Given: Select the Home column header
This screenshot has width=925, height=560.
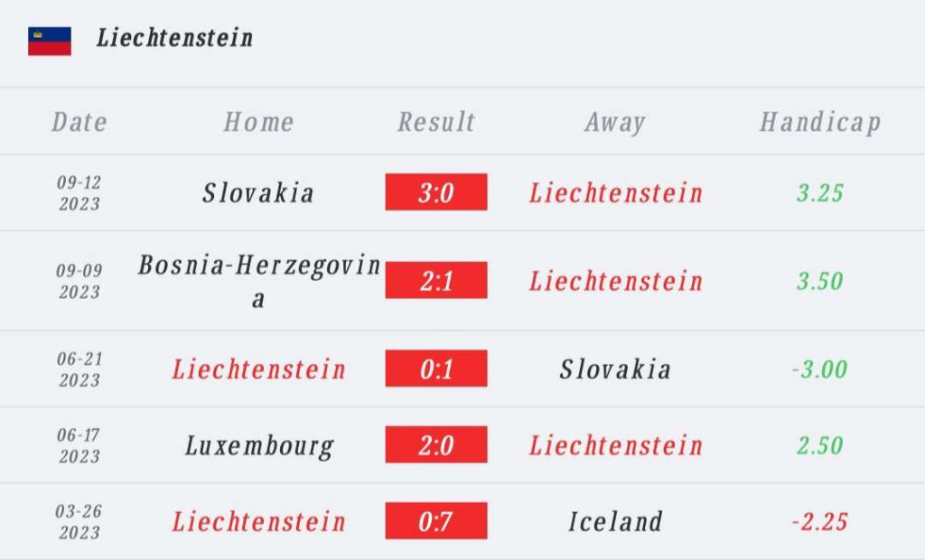Looking at the screenshot, I should [x=258, y=122].
